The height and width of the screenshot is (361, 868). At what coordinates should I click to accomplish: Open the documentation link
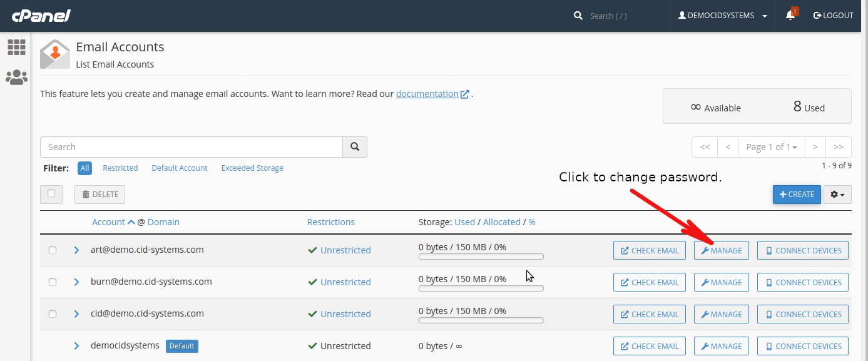(427, 94)
